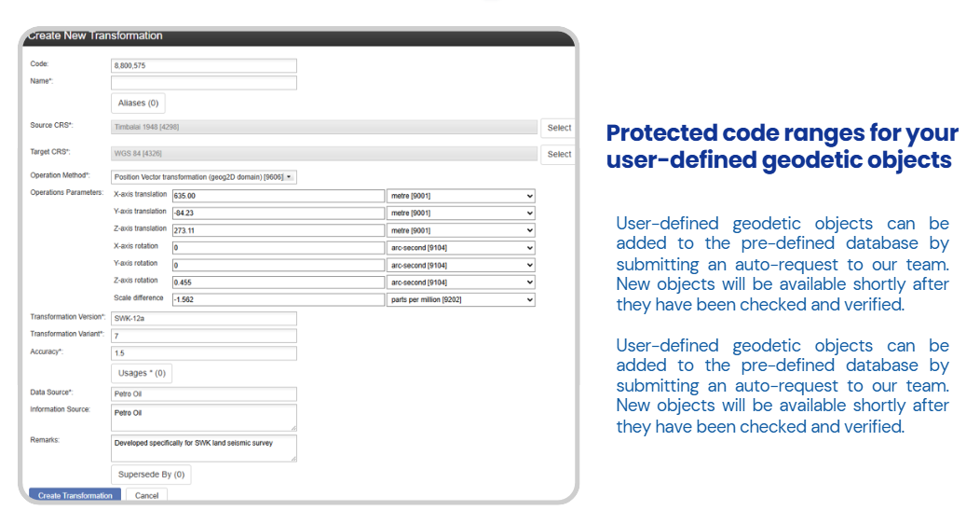Click the Code input field
980x510 pixels.
click(x=203, y=65)
